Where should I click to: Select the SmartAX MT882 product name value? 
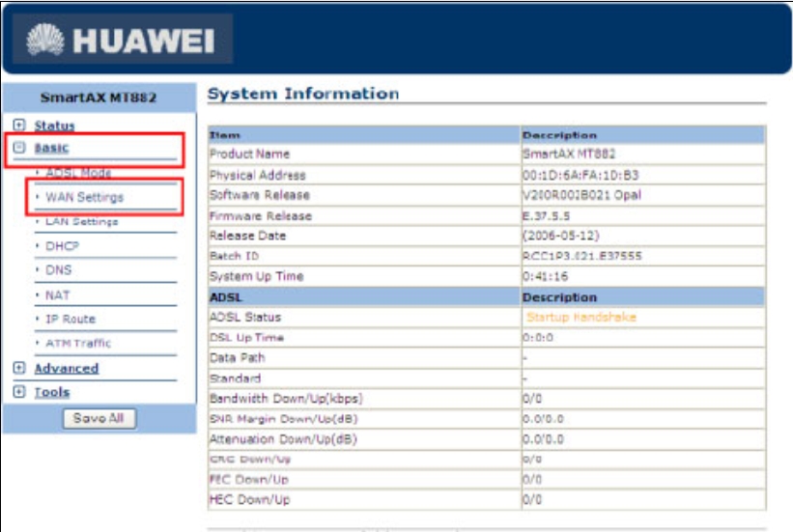569,154
